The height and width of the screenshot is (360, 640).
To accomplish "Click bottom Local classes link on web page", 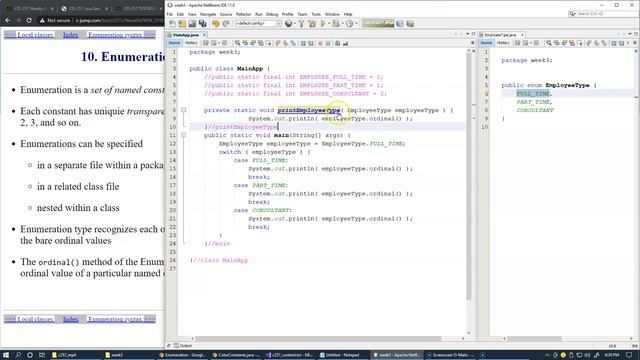I will (29, 319).
